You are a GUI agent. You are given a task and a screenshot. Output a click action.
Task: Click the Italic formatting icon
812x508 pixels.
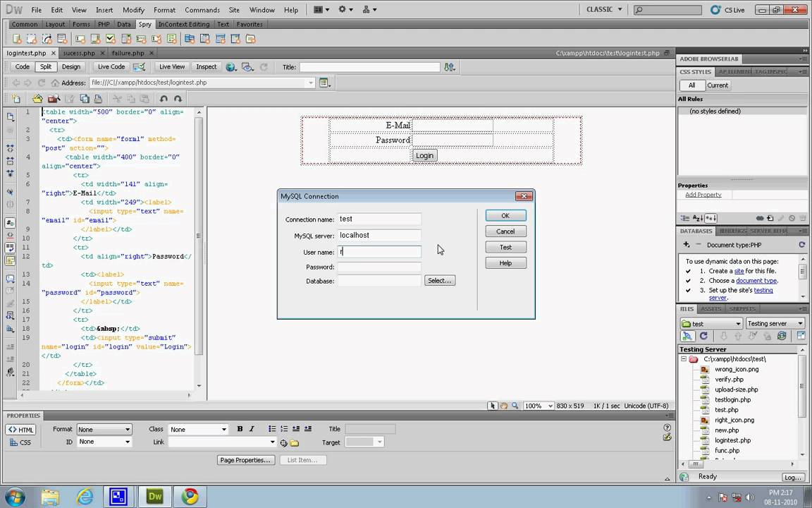coord(252,429)
